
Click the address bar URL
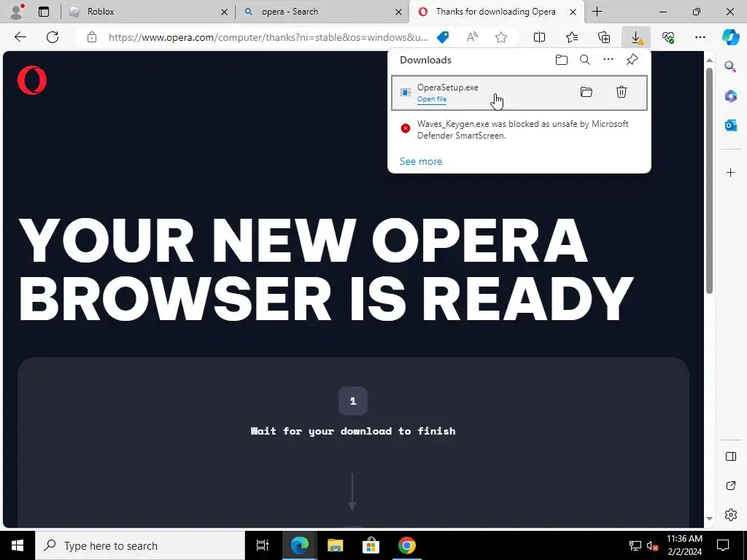point(268,37)
